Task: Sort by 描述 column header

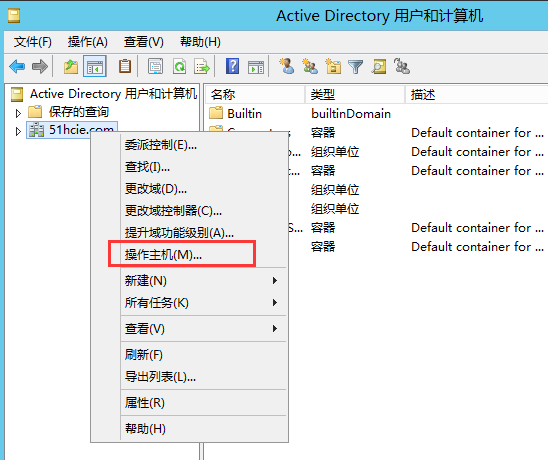Action: click(476, 94)
